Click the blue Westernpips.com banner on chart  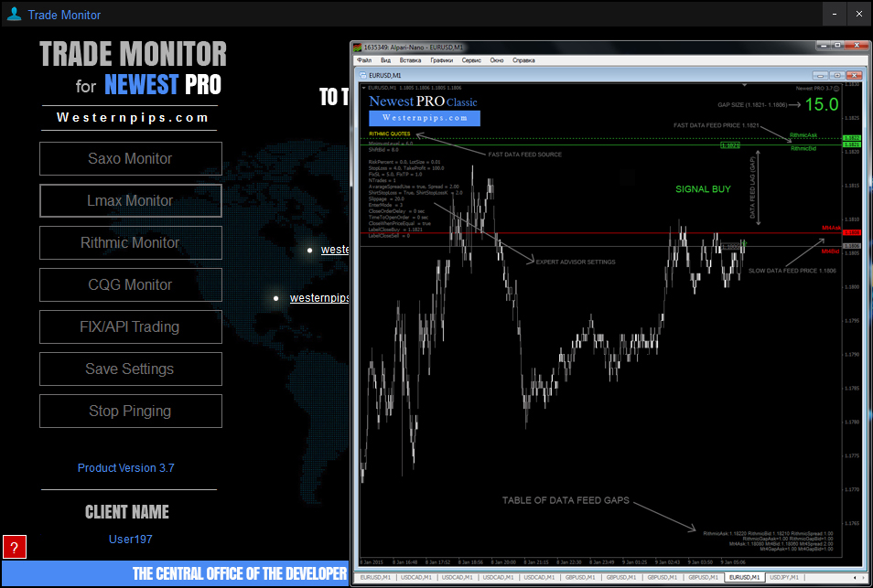pos(425,118)
